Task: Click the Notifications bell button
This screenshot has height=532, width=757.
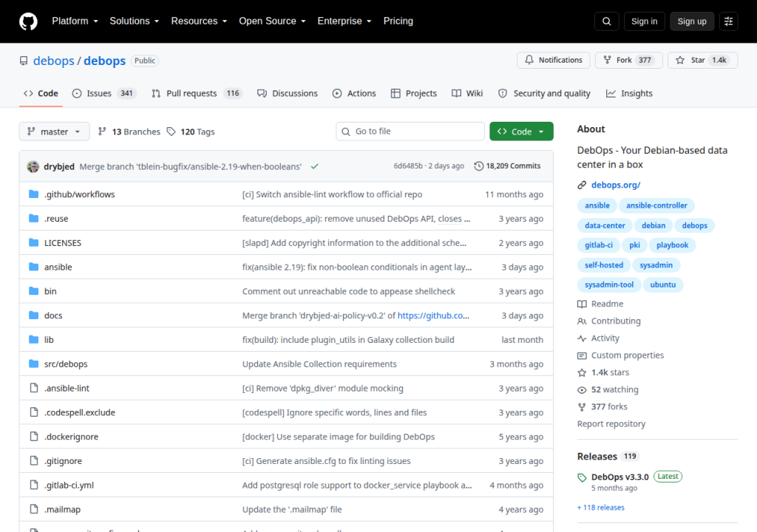Action: (553, 60)
